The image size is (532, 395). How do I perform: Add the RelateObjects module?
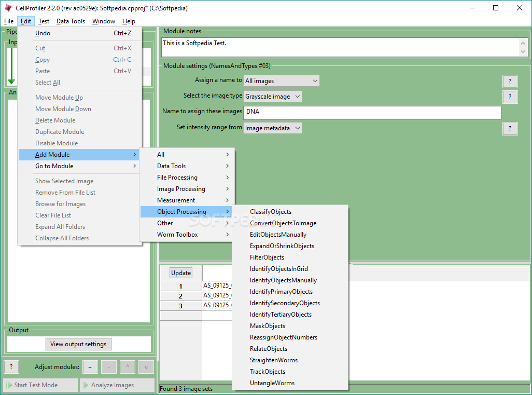[290, 349]
